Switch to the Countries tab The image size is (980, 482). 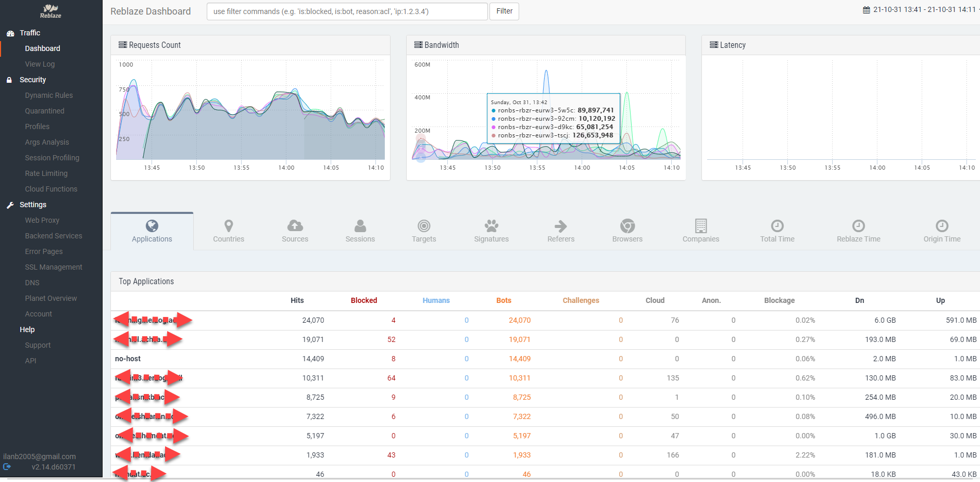(229, 231)
